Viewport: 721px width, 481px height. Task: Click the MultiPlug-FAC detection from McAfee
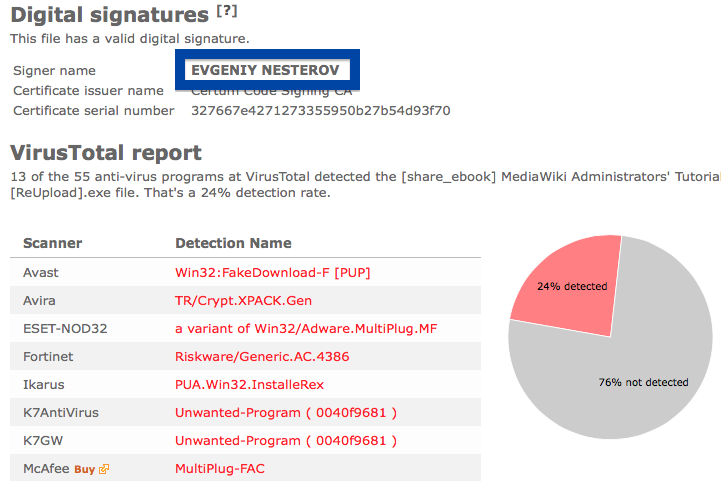(220, 469)
